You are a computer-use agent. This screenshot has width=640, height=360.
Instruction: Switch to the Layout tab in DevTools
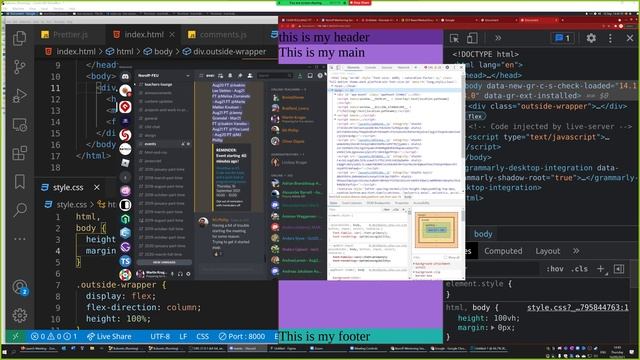[547, 251]
